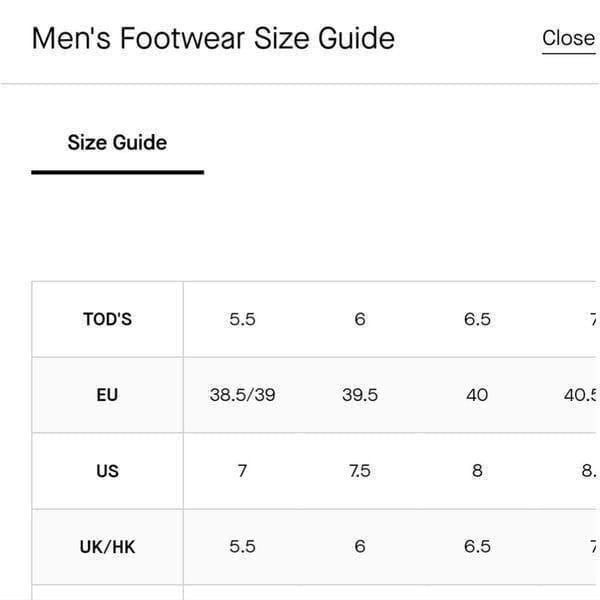Click the EU row header
The image size is (600, 600).
(108, 395)
